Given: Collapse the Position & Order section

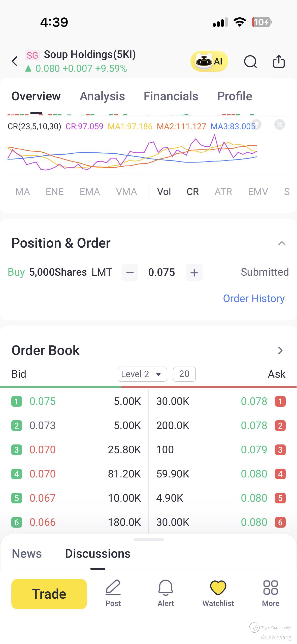Looking at the screenshot, I should 282,243.
